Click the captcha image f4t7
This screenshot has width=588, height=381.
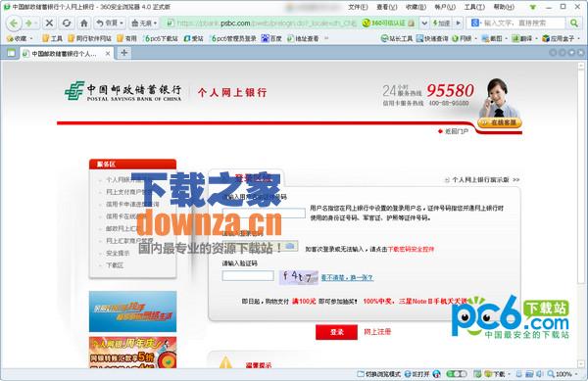(x=299, y=277)
